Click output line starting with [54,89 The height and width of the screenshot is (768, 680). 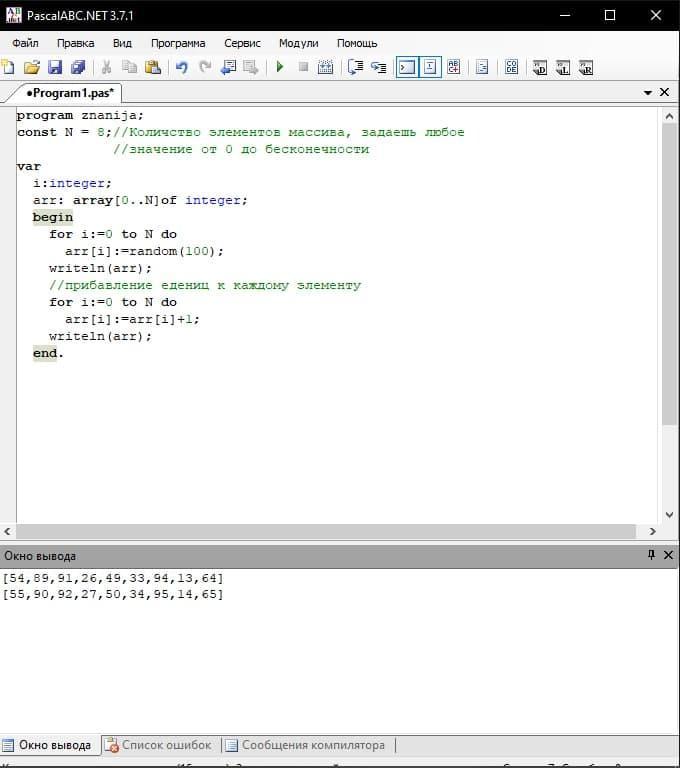[x=113, y=578]
